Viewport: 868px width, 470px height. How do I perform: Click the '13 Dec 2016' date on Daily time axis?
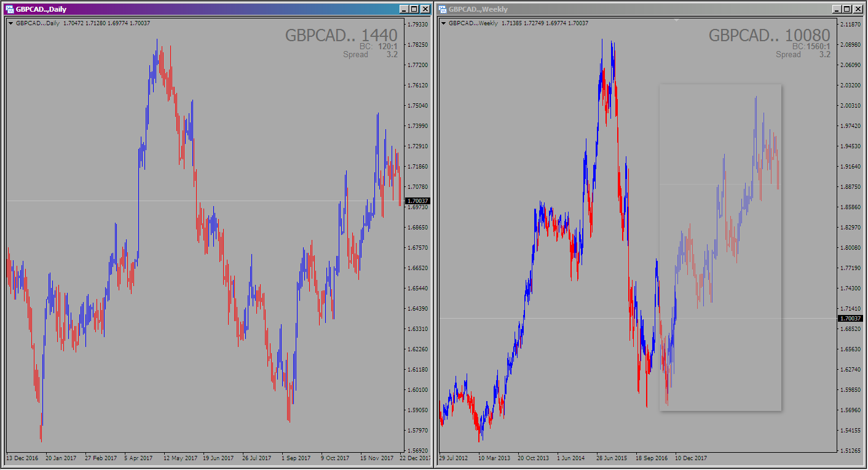[22, 458]
